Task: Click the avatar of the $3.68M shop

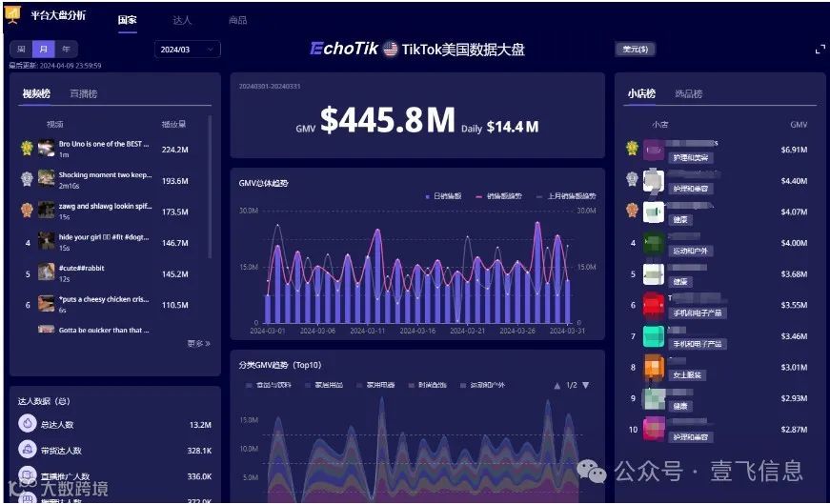Action: coord(653,274)
